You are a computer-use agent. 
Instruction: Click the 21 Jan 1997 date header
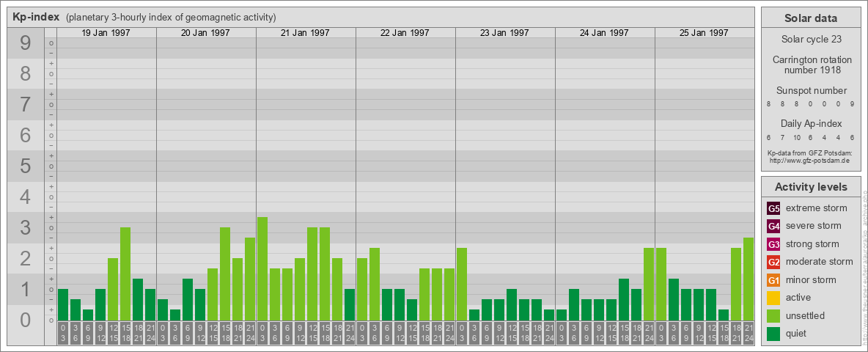(x=305, y=33)
